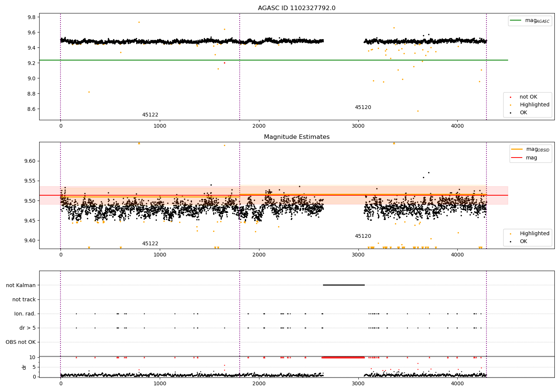Image resolution: width=560 pixels, height=392 pixels.
Task: Click the 'Magnitude Estimates' subplot title
Action: [296, 137]
